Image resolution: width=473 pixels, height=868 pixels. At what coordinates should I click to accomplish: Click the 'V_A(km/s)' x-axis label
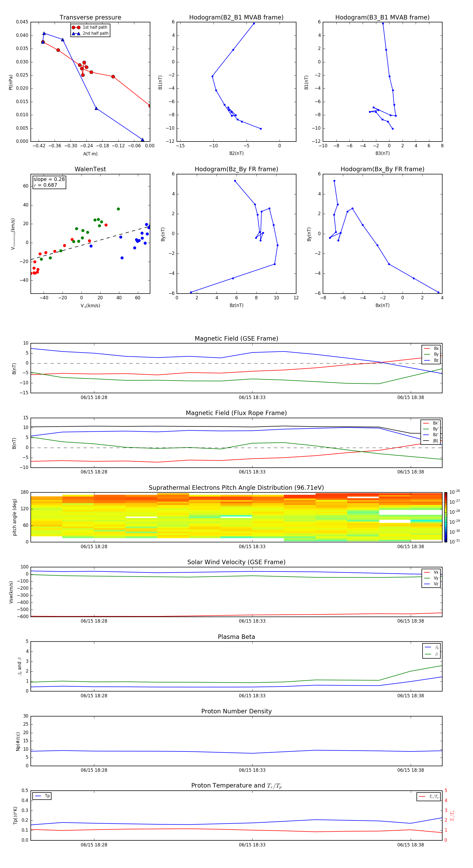pos(90,306)
